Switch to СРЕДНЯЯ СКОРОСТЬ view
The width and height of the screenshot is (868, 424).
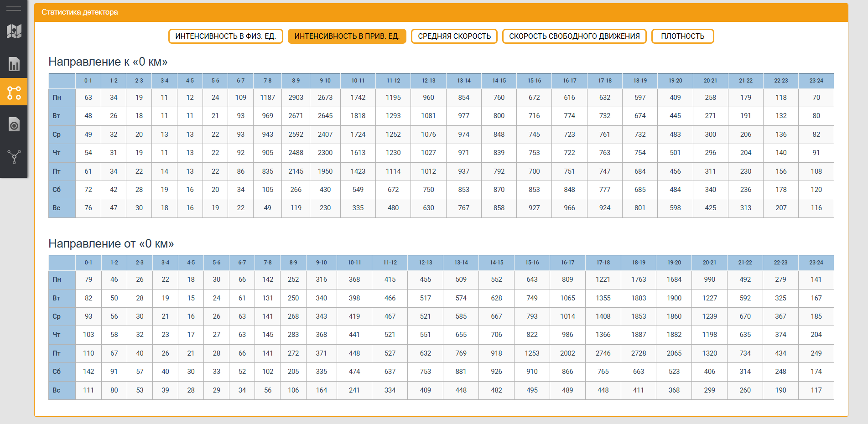(x=454, y=36)
